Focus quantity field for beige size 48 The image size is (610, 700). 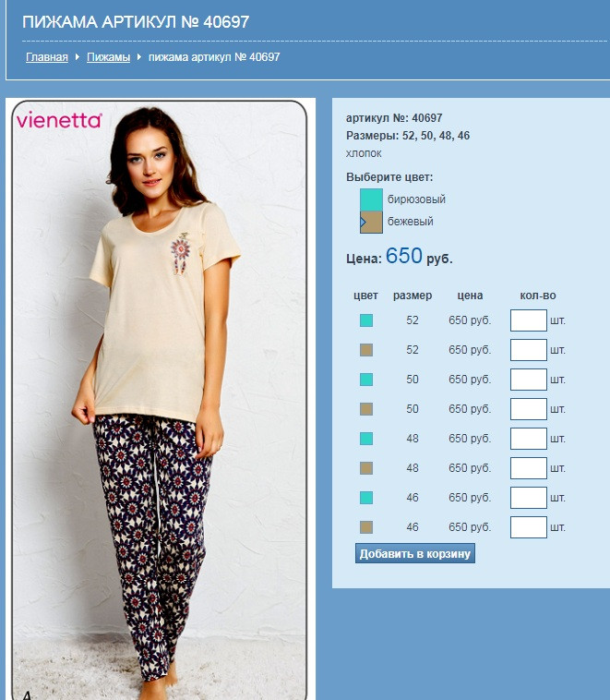tap(529, 468)
